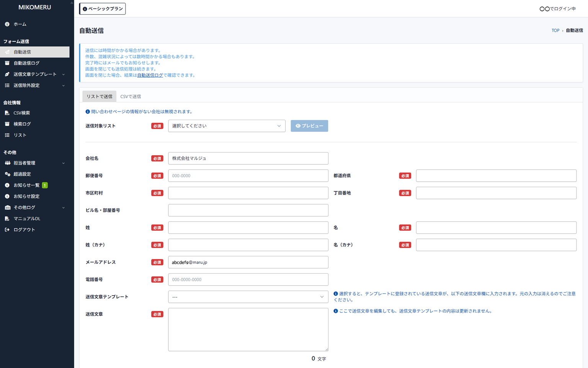Image resolution: width=588 pixels, height=368 pixels.
Task: Click the ベーシックプラン button
Action: click(102, 9)
